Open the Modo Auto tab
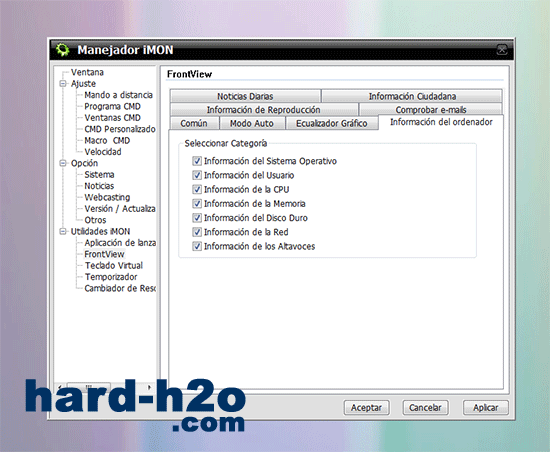The image size is (550, 452). tap(251, 123)
